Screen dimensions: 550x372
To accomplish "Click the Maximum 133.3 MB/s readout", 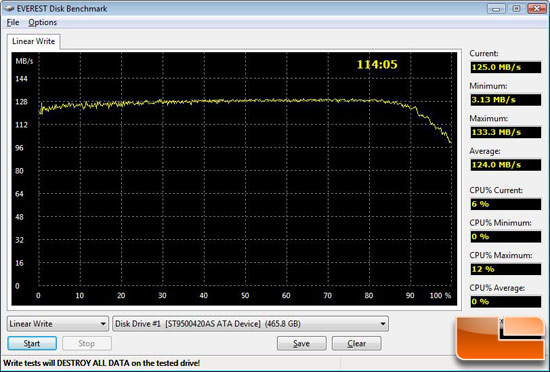I will pos(505,132).
